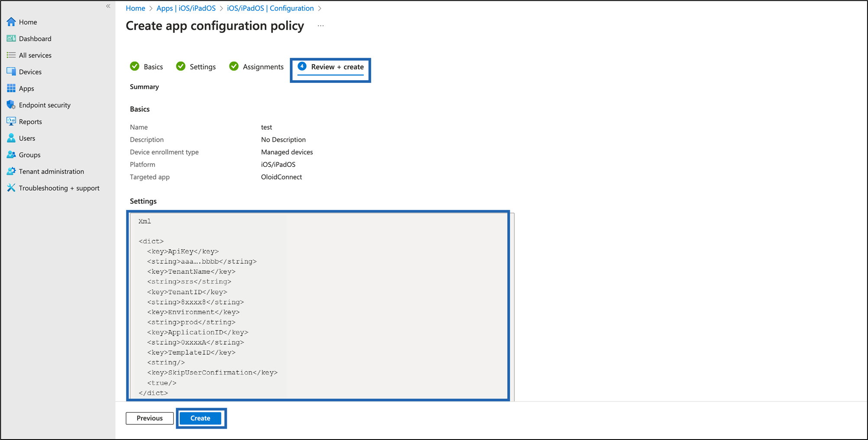
Task: Click the step 4 circle icon
Action: [x=302, y=66]
